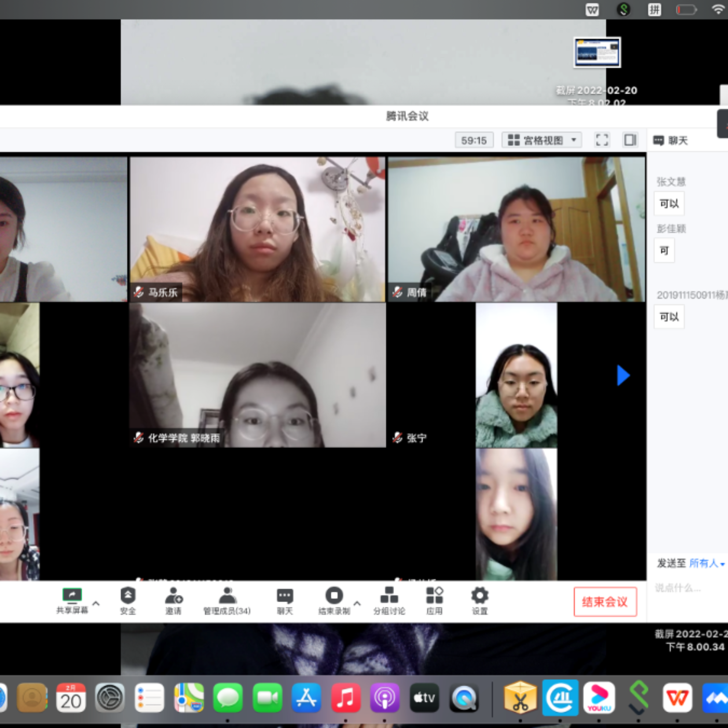Image resolution: width=728 pixels, height=728 pixels.
Task: Go to next page of video tiles
Action: [622, 375]
